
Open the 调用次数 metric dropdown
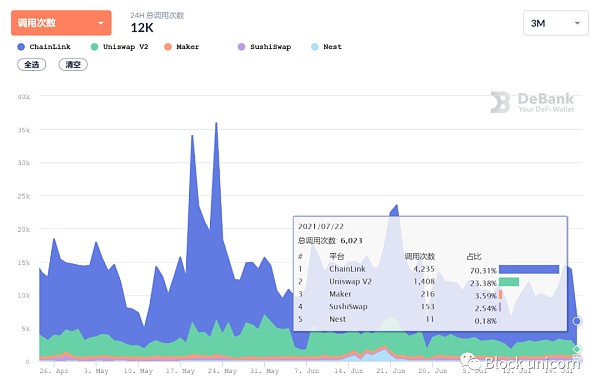coord(61,23)
